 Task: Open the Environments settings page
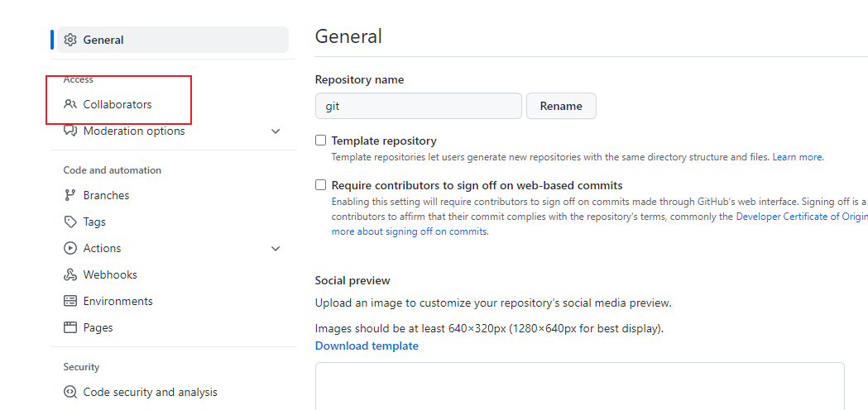pos(117,301)
